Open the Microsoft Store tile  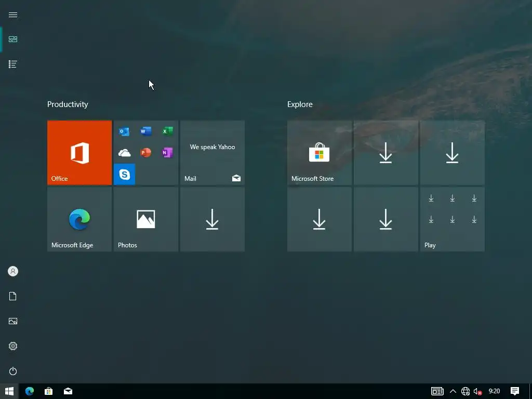[320, 153]
